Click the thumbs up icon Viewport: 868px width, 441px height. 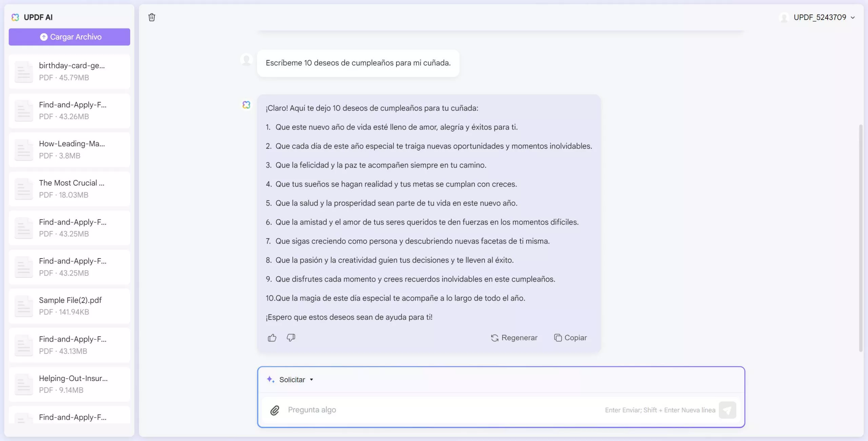coord(272,338)
